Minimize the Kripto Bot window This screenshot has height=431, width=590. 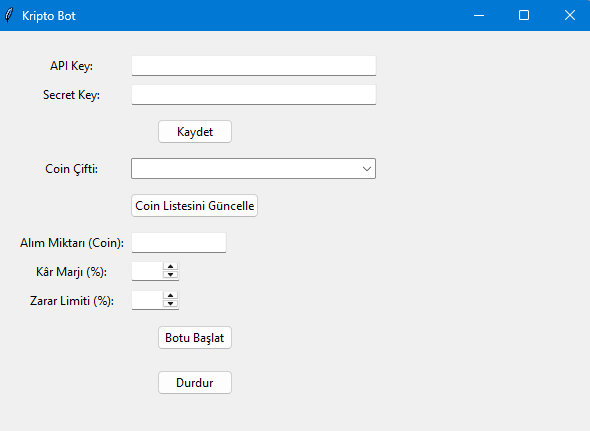point(479,15)
